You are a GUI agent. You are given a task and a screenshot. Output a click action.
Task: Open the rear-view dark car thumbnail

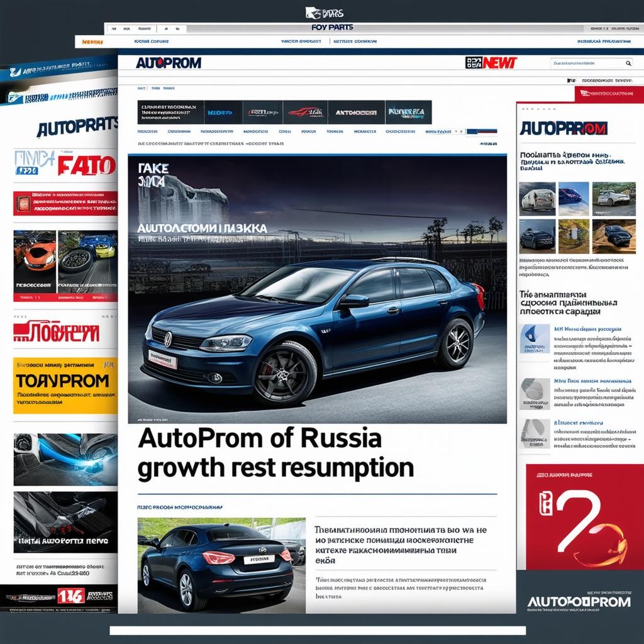[221, 565]
